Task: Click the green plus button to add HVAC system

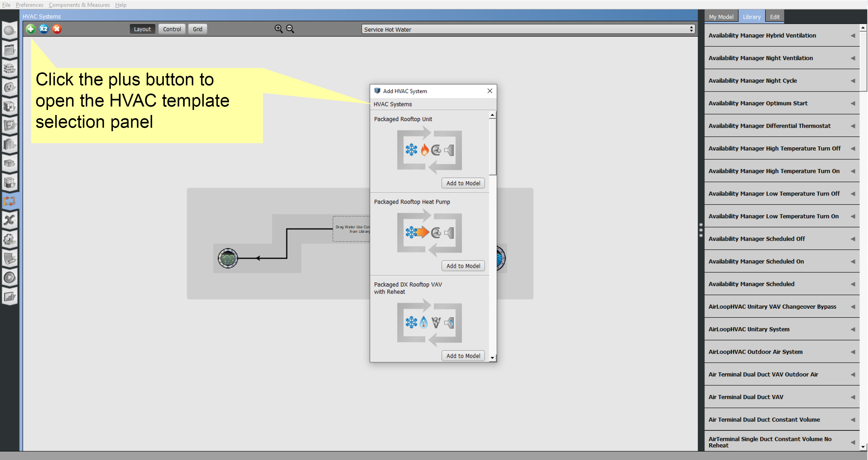Action: click(30, 29)
